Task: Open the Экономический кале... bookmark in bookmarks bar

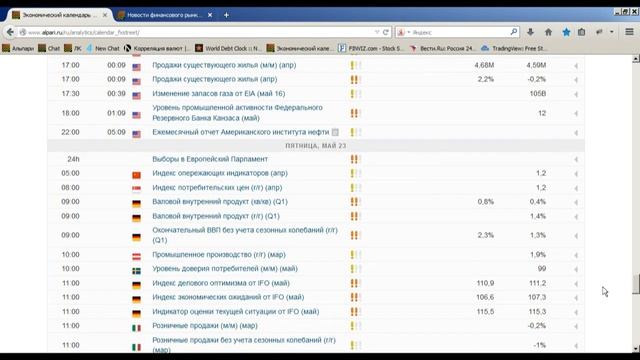Action: (x=300, y=48)
